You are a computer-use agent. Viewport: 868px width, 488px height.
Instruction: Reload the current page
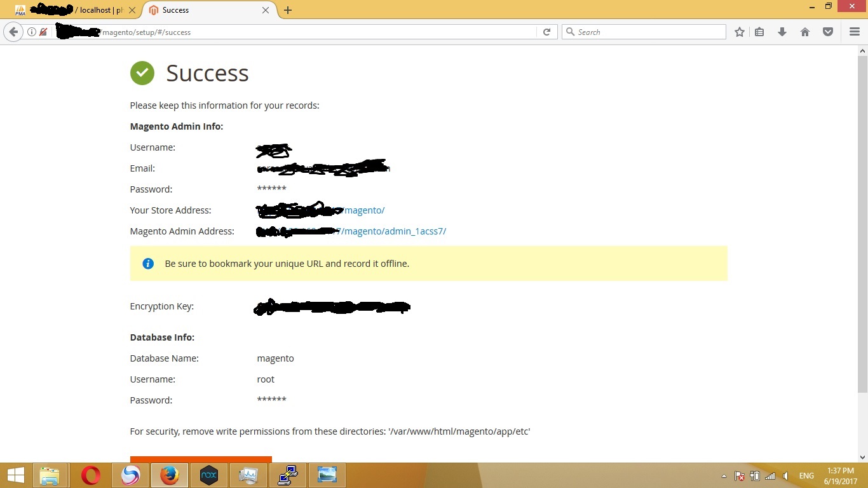546,32
